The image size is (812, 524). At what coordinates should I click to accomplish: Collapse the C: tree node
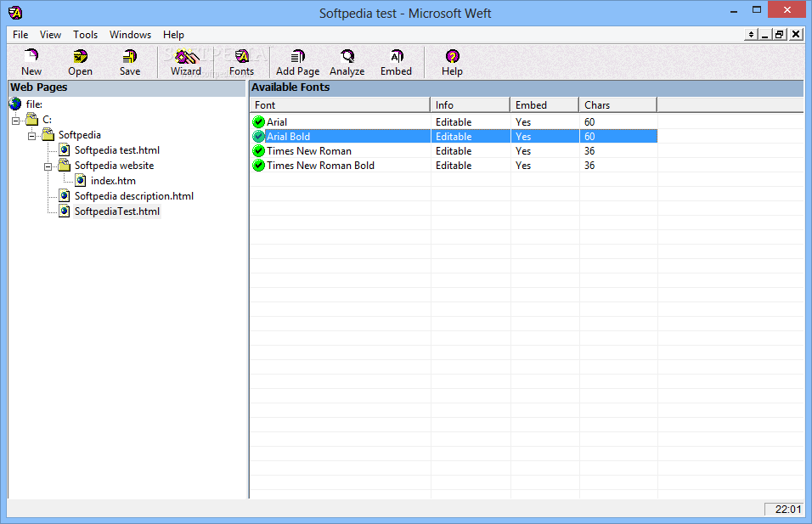[16, 121]
